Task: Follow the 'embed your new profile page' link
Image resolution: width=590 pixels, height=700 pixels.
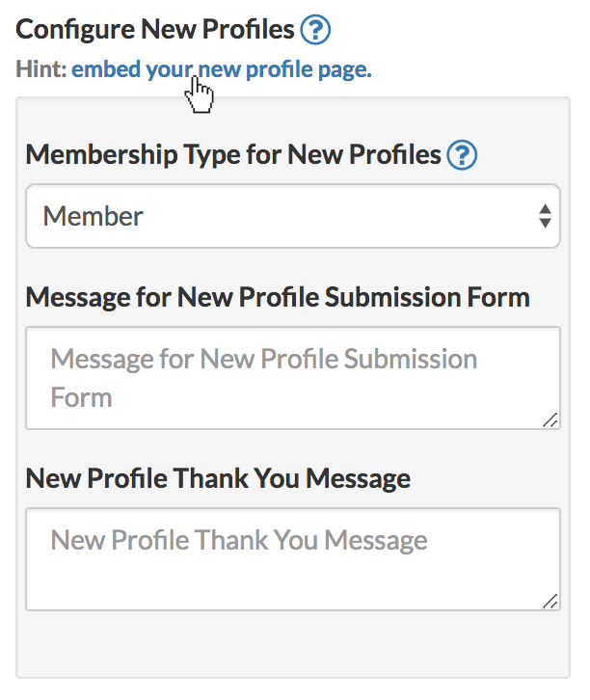Action: tap(221, 69)
